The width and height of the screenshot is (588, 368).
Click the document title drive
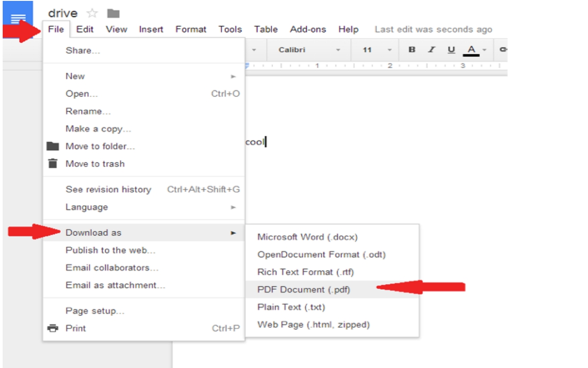coord(63,13)
